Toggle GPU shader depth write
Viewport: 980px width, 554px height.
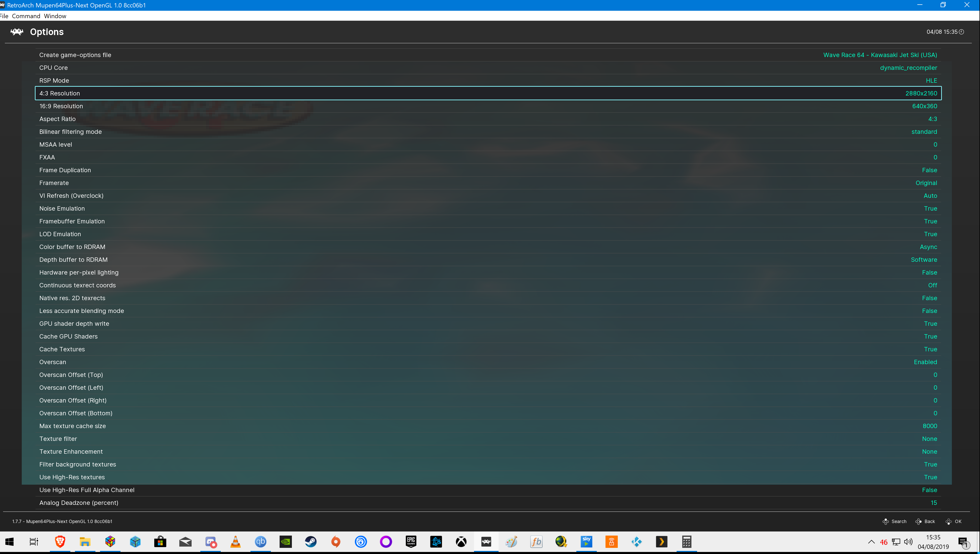click(x=488, y=324)
